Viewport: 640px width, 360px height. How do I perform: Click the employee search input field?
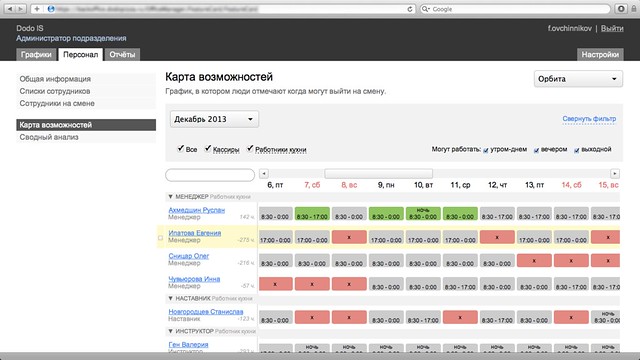coord(210,175)
